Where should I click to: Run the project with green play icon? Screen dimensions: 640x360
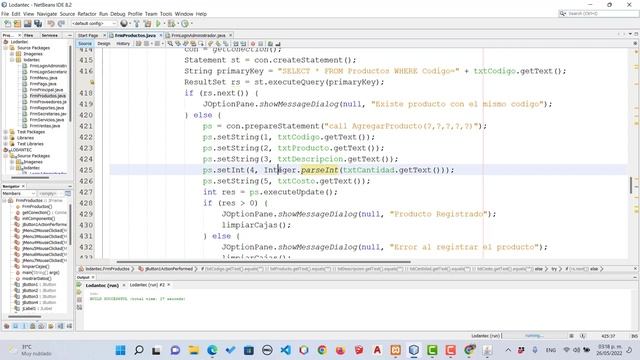click(158, 24)
